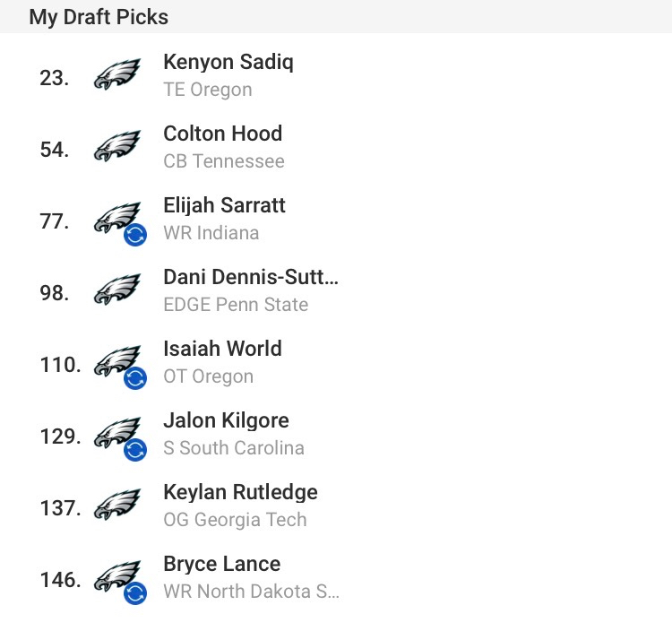Click the trade swap icon on pick 146
Viewport: 672px width, 631px height.
coord(135,593)
